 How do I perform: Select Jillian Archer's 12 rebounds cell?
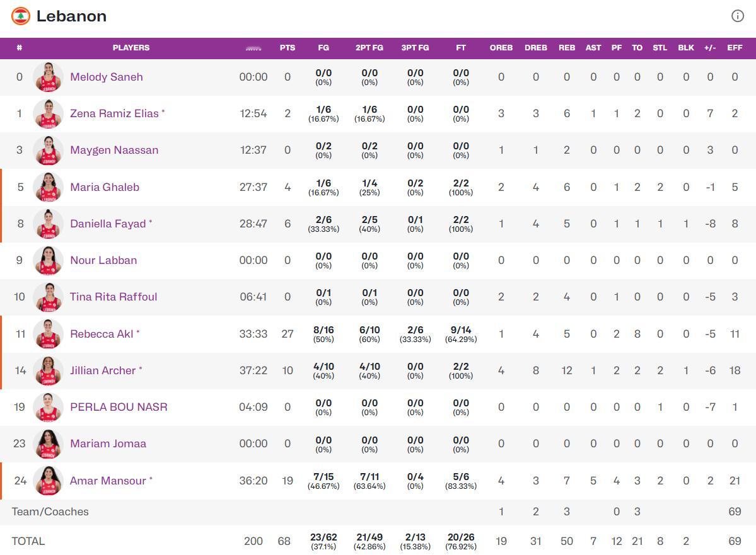(x=567, y=370)
